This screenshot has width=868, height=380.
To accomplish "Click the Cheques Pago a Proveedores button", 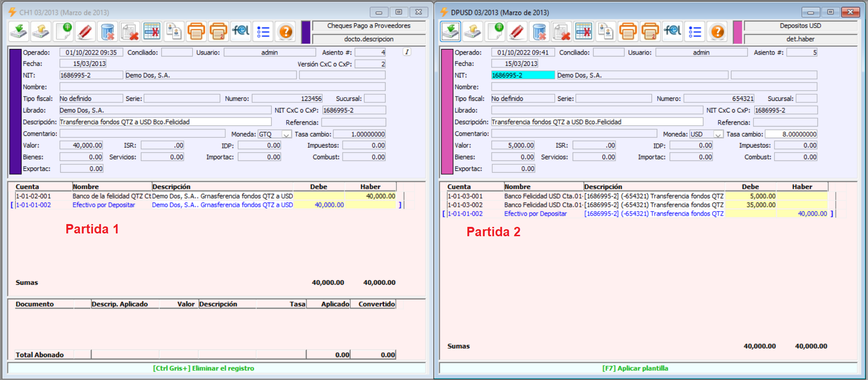I will (369, 26).
